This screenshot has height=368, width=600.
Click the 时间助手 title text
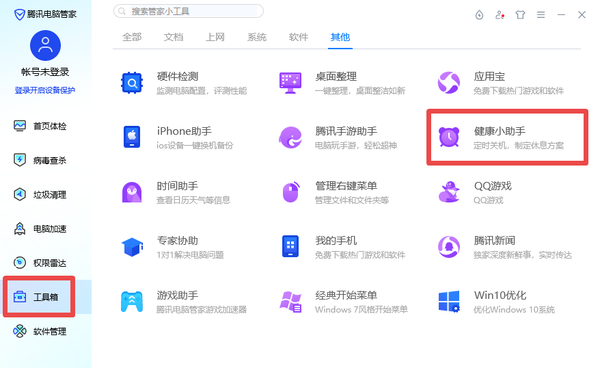coord(178,186)
